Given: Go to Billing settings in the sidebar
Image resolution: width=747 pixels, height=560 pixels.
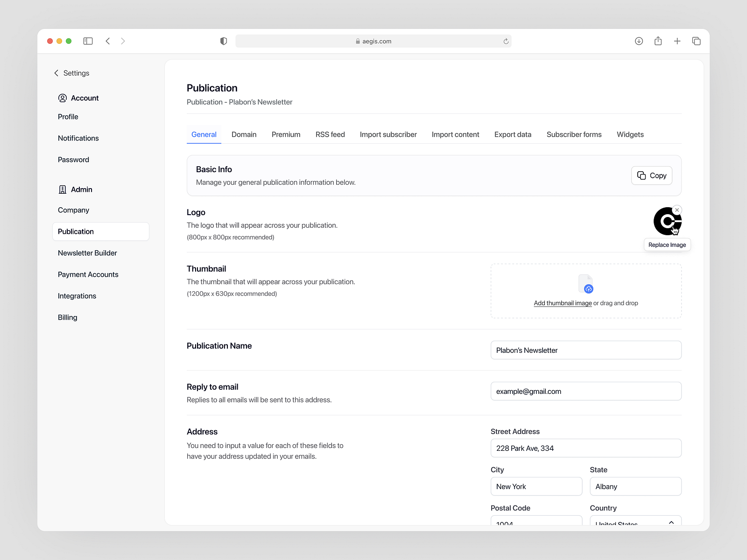Looking at the screenshot, I should (x=67, y=317).
